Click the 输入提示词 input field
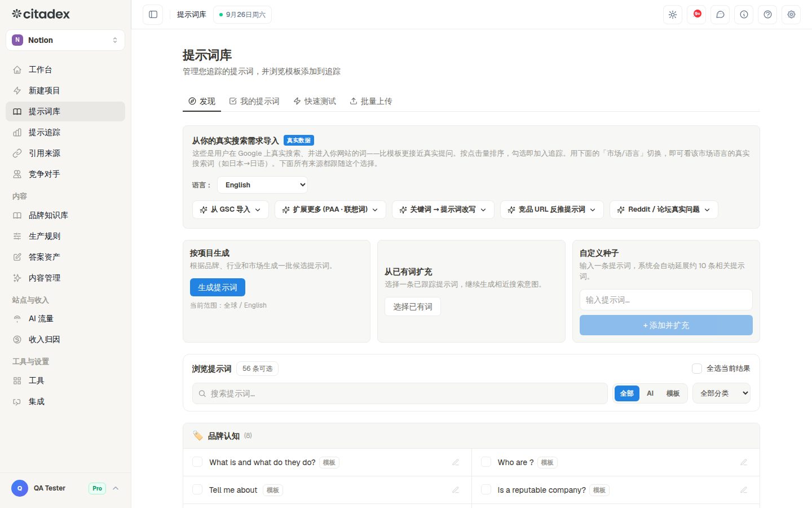 click(x=666, y=300)
